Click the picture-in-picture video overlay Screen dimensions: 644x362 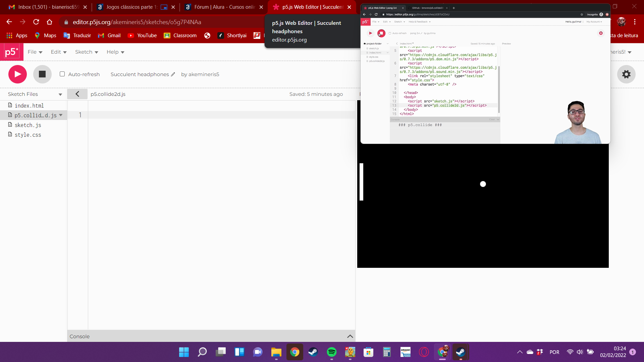[x=485, y=74]
